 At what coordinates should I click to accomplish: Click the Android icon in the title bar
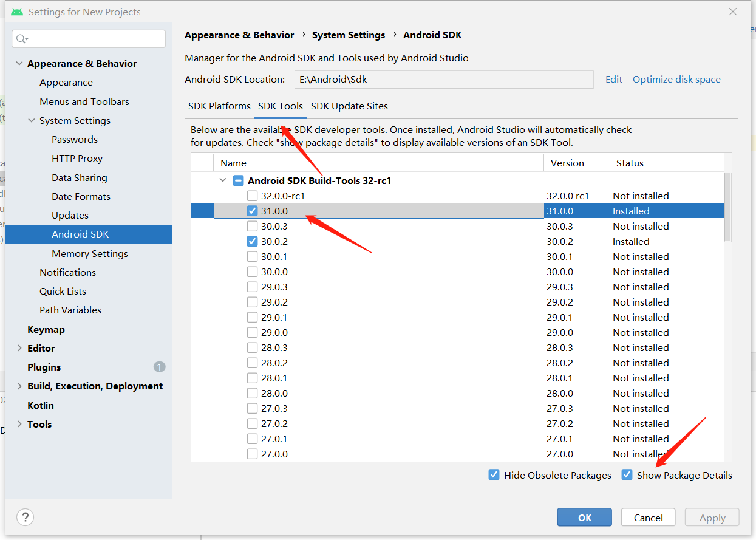[x=16, y=11]
